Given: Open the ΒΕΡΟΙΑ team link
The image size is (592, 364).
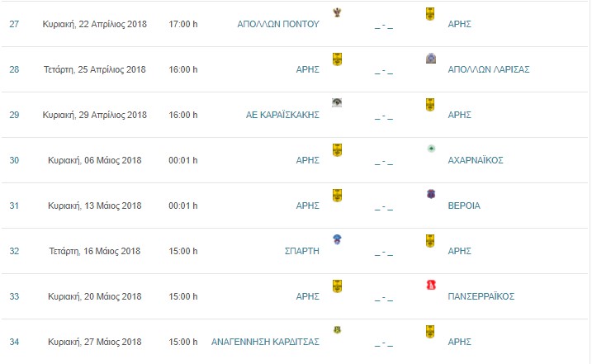Looking at the screenshot, I should pyautogui.click(x=464, y=206).
